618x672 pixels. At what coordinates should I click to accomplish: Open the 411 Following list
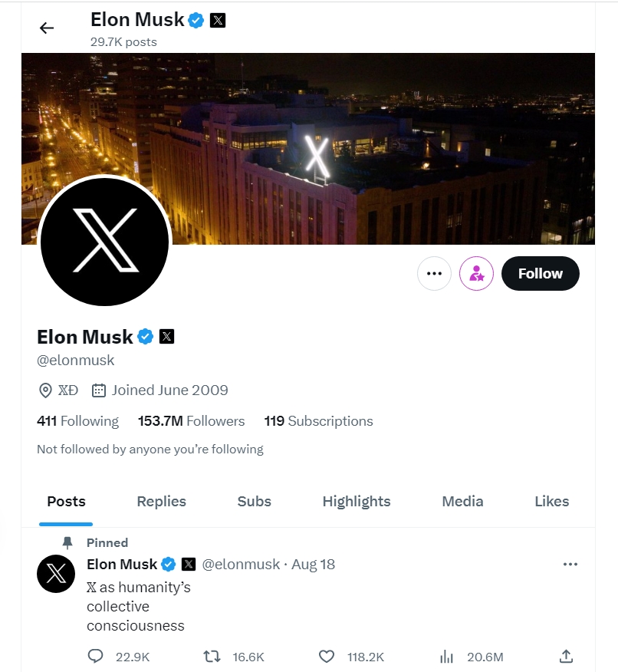tap(77, 421)
